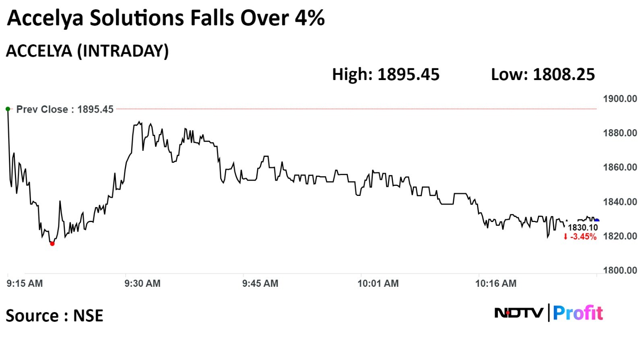
Task: Click the 9:30 AM time label
Action: pyautogui.click(x=142, y=284)
